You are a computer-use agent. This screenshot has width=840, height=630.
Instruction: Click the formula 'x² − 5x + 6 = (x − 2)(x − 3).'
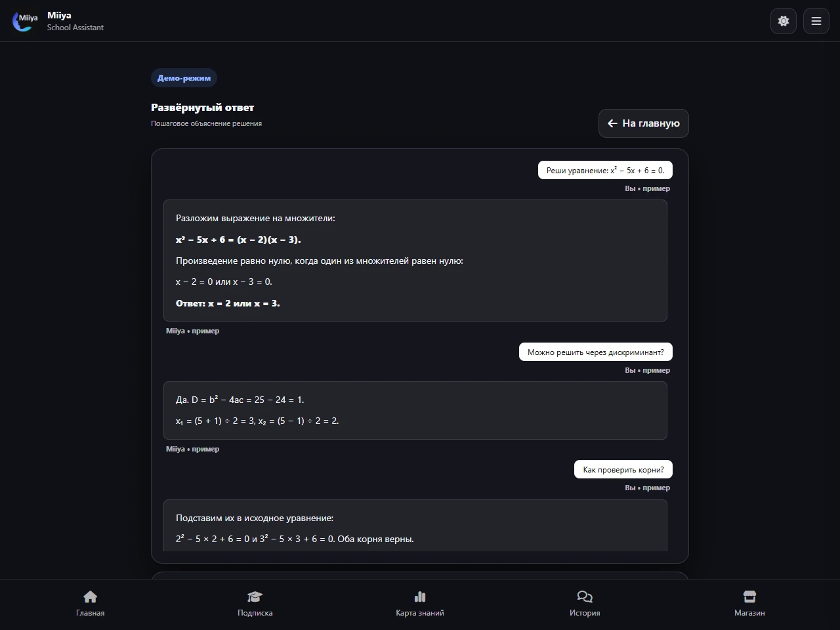[x=238, y=240]
